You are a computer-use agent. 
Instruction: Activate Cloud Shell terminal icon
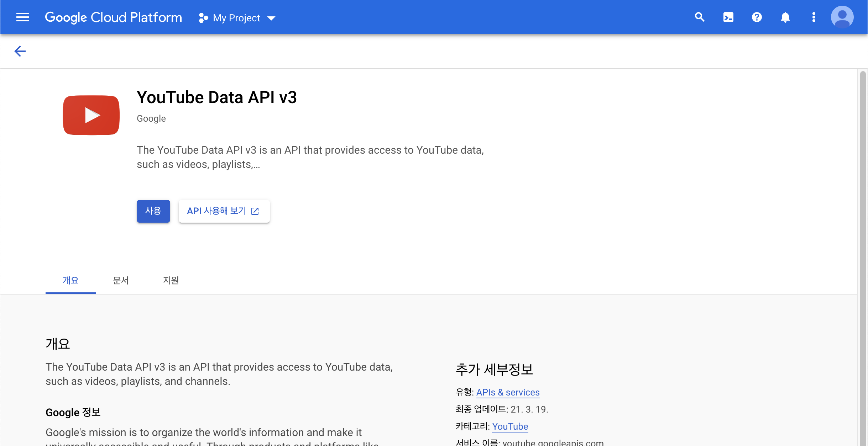coord(728,17)
